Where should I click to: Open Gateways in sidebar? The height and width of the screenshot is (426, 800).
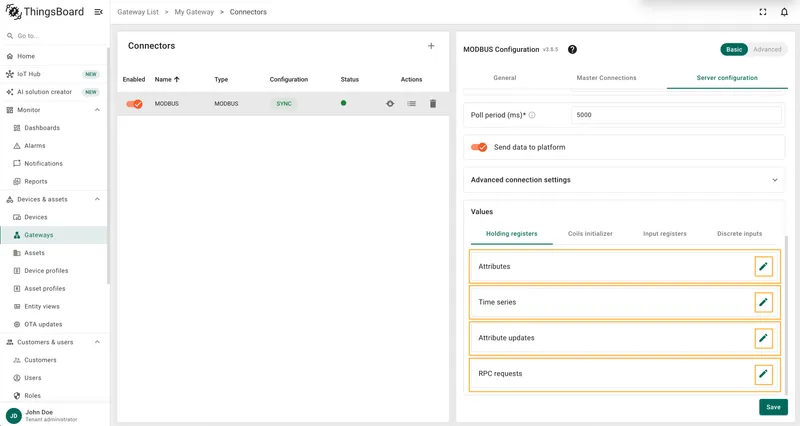(x=54, y=235)
